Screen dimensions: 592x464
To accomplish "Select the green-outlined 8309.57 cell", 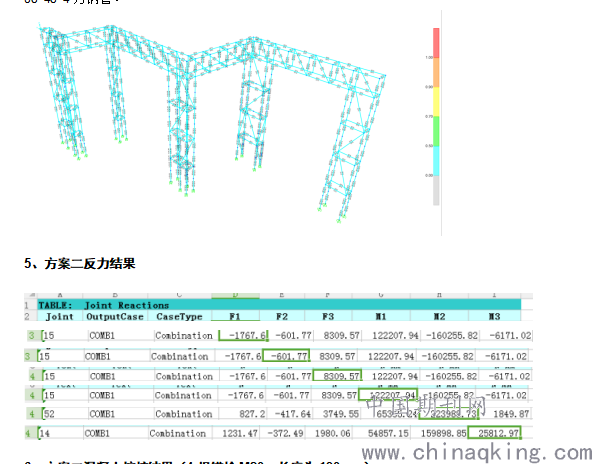I will coord(337,376).
